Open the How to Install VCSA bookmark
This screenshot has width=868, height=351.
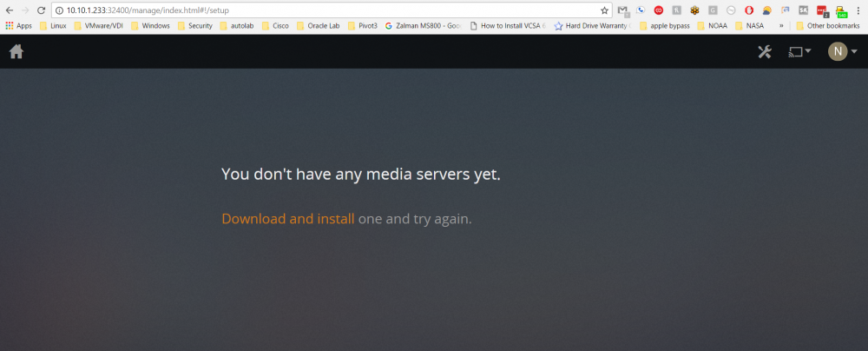click(x=508, y=25)
